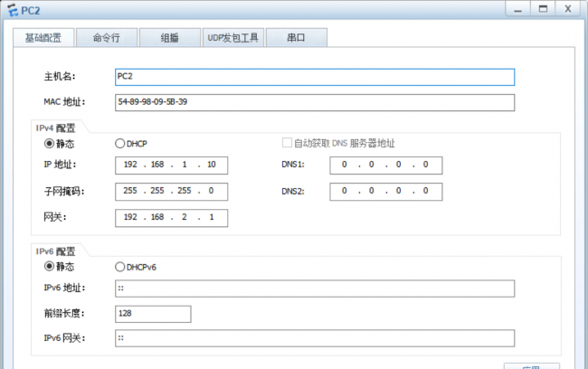Click the IPv6 地址 input field
This screenshot has width=588, height=369.
pyautogui.click(x=315, y=289)
